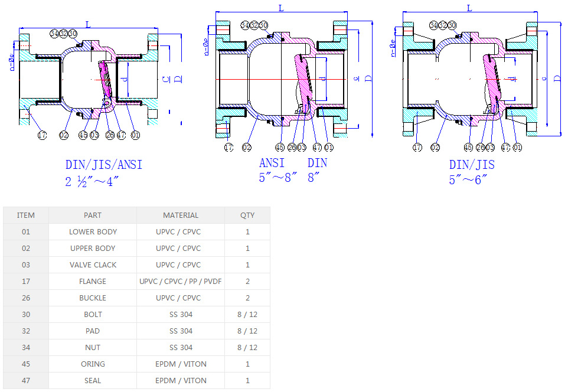Click the QTY column header
The height and width of the screenshot is (392, 568).
point(247,215)
